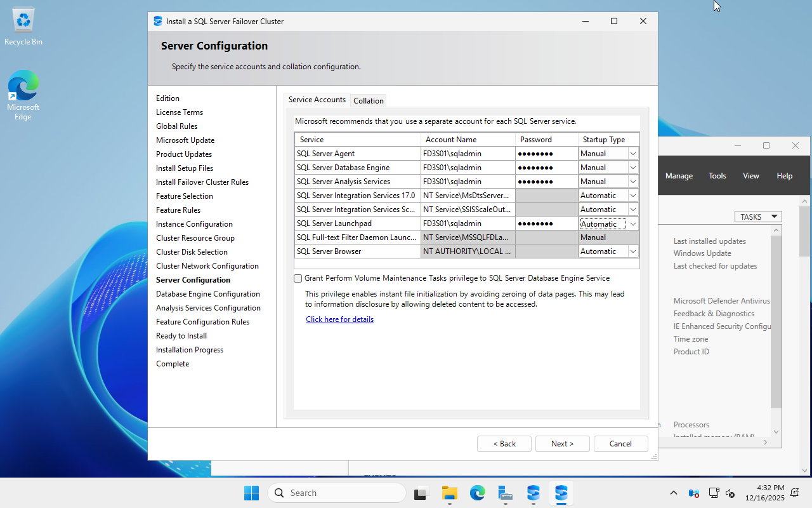Viewport: 812px width, 508px height.
Task: Open SQL Server Browser startup type dropdown
Action: pyautogui.click(x=632, y=251)
